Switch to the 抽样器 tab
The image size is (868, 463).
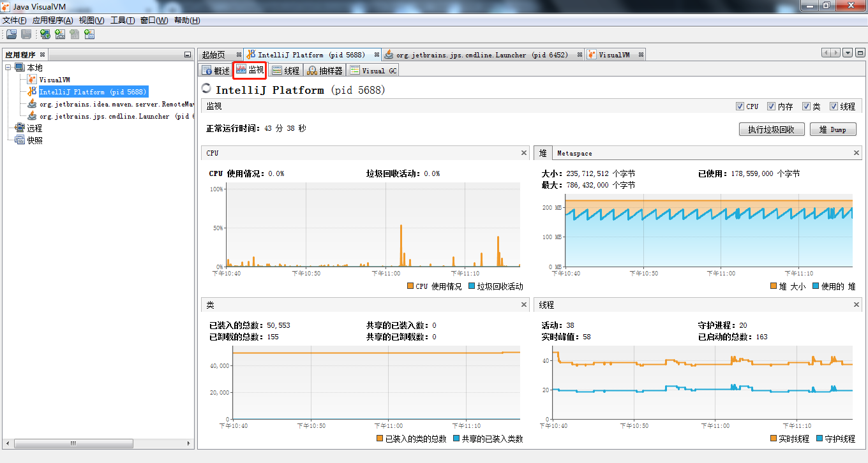tap(324, 70)
